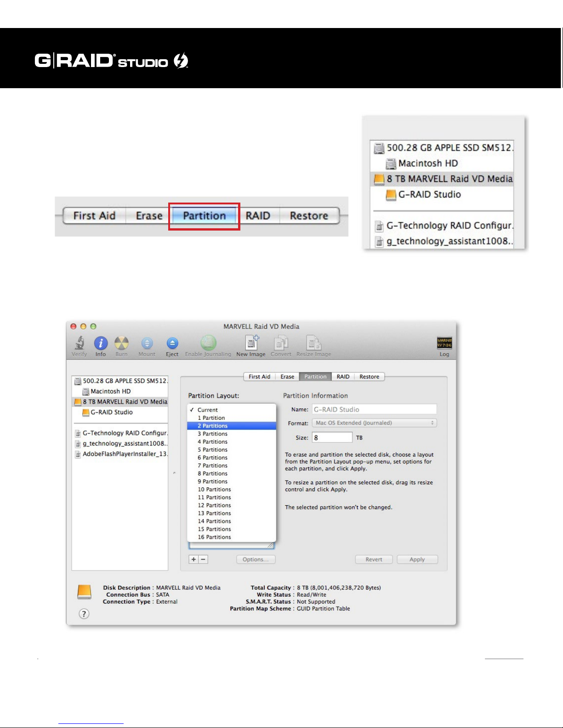Choose 8 Partitions layout
The width and height of the screenshot is (563, 728).
click(232, 474)
